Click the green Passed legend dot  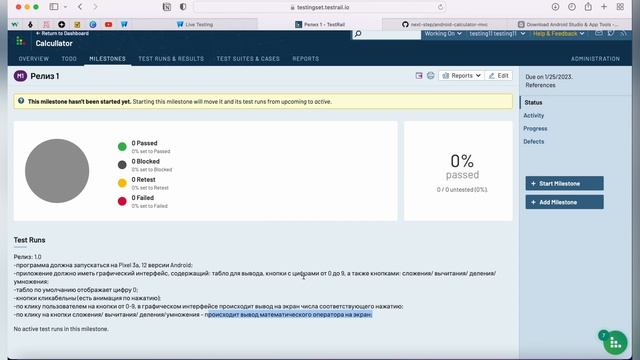(x=122, y=147)
